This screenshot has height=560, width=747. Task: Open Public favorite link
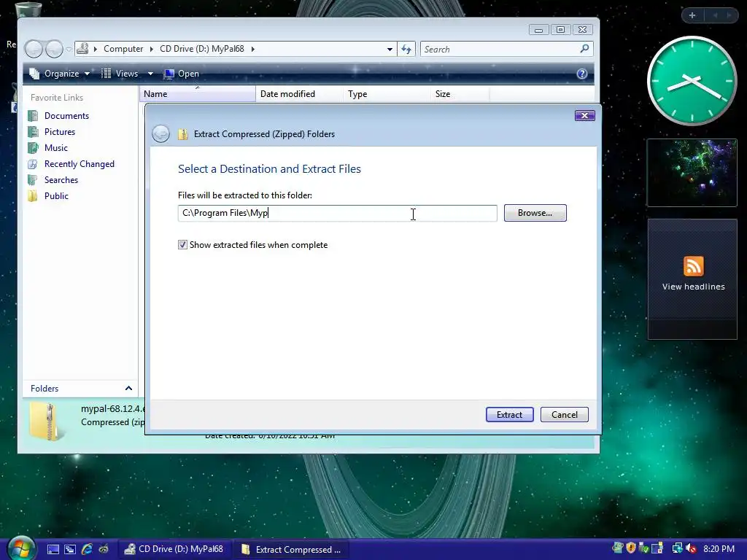(x=56, y=196)
